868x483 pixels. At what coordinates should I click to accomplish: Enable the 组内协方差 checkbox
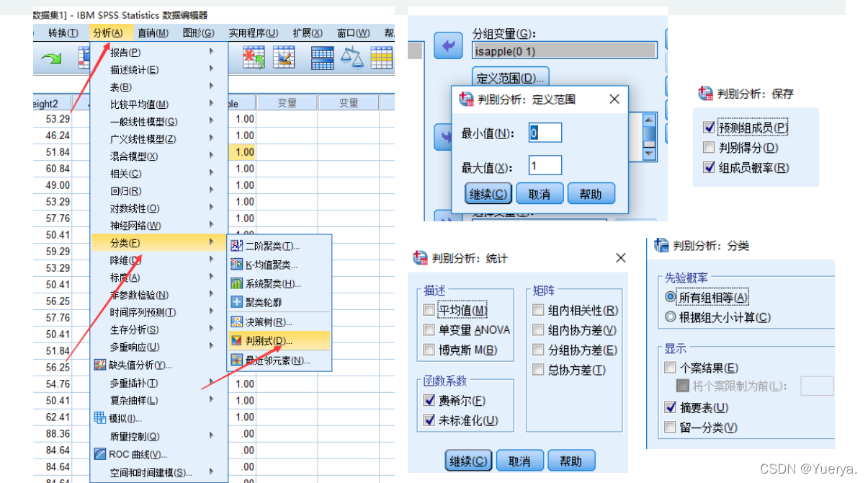click(x=538, y=330)
